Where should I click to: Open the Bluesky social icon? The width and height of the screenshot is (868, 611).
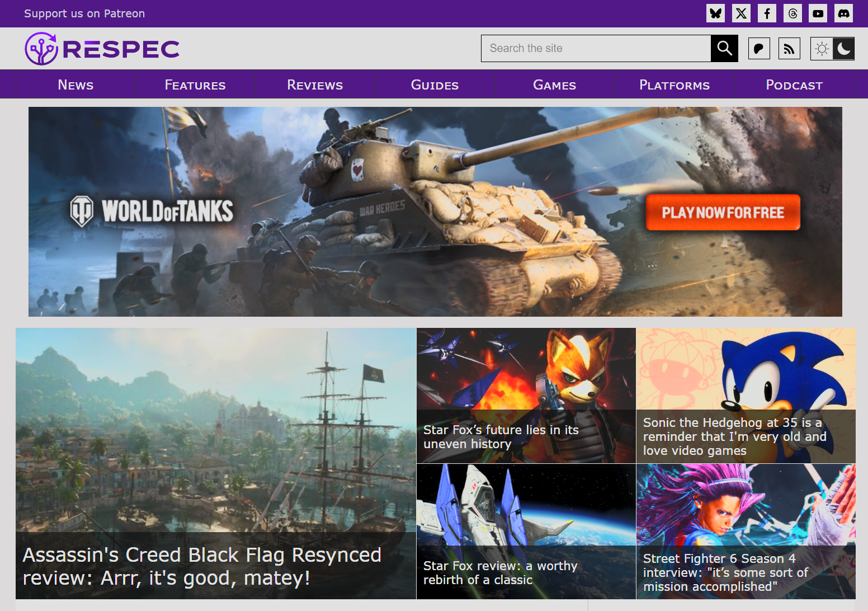(x=715, y=13)
